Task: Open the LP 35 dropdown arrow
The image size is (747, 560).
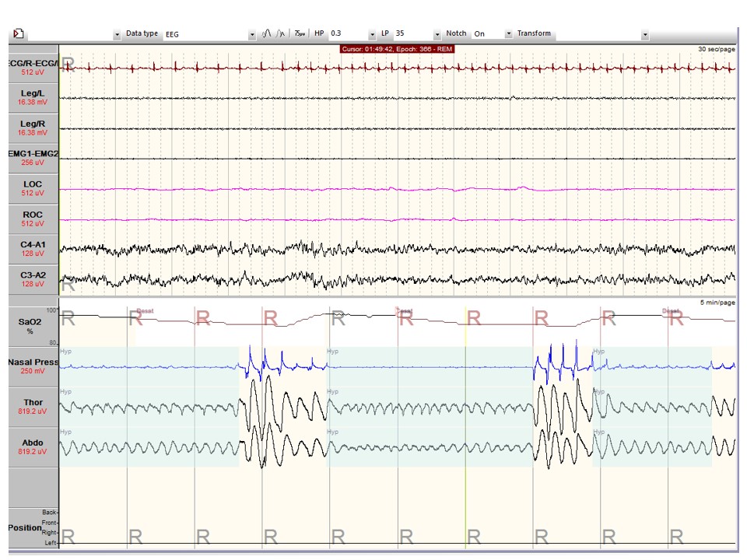Action: [437, 33]
